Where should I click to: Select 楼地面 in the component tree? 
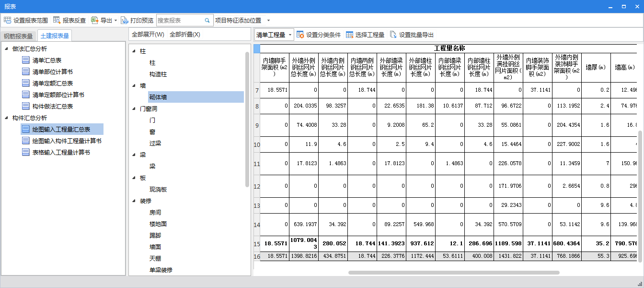[x=158, y=224]
